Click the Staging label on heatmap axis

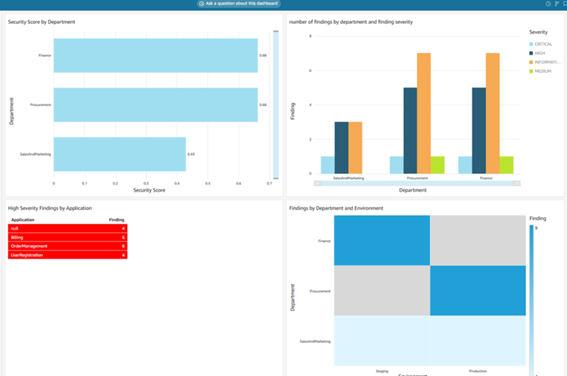coord(382,371)
